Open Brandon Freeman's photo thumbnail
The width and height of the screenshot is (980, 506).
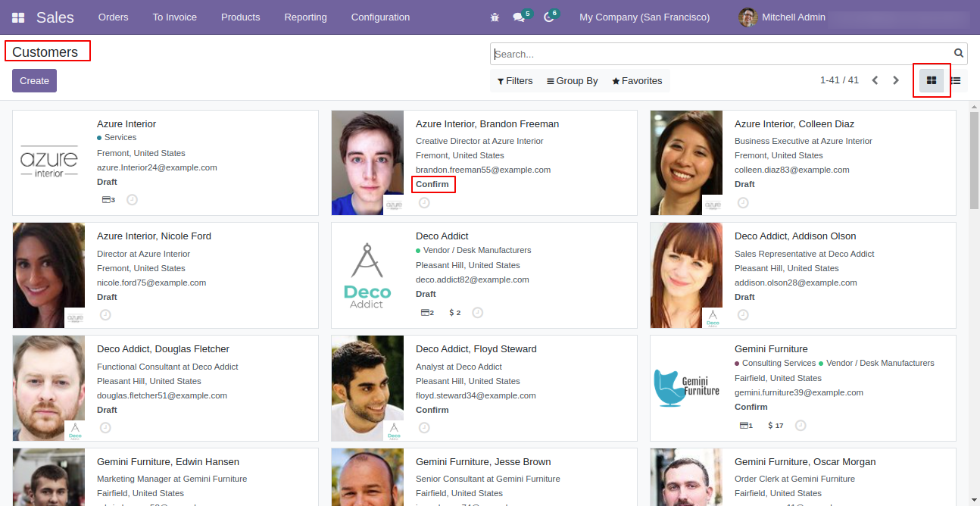367,163
